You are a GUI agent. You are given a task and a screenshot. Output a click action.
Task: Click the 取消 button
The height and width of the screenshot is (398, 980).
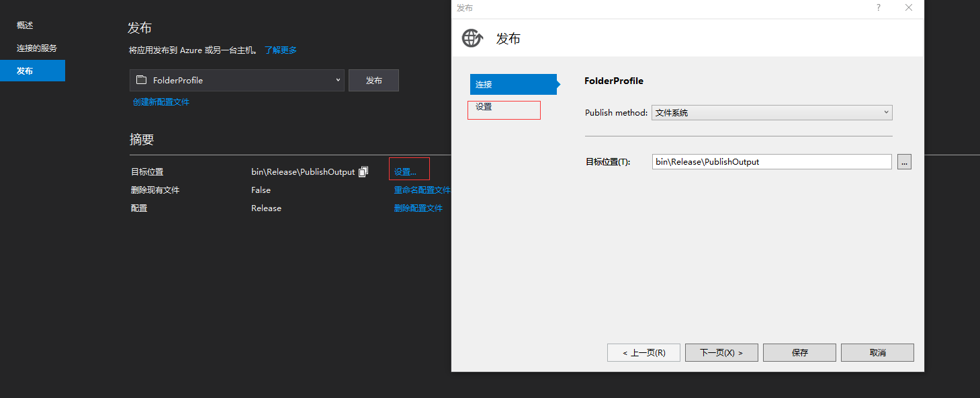[877, 352]
